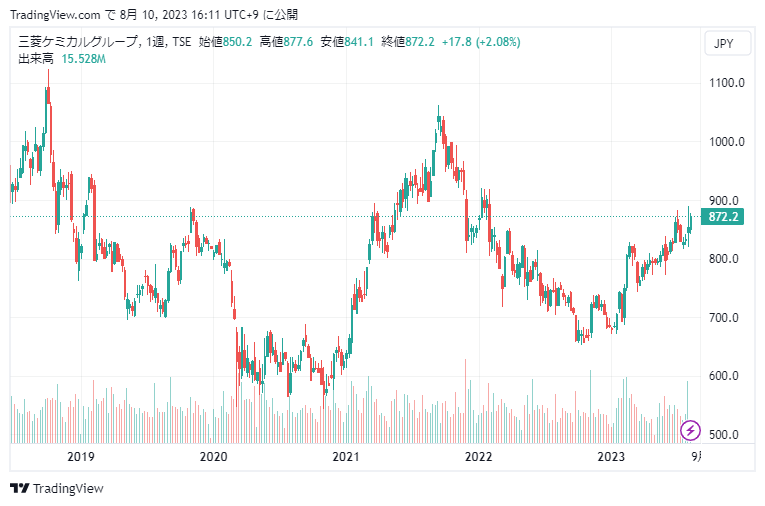Click the +17.8 (+2.08%) change value
The height and width of the screenshot is (506, 765).
[483, 42]
